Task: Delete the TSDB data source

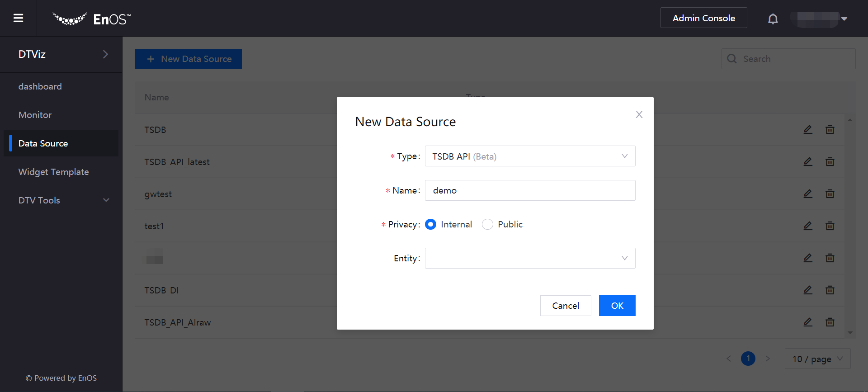Action: pos(830,129)
